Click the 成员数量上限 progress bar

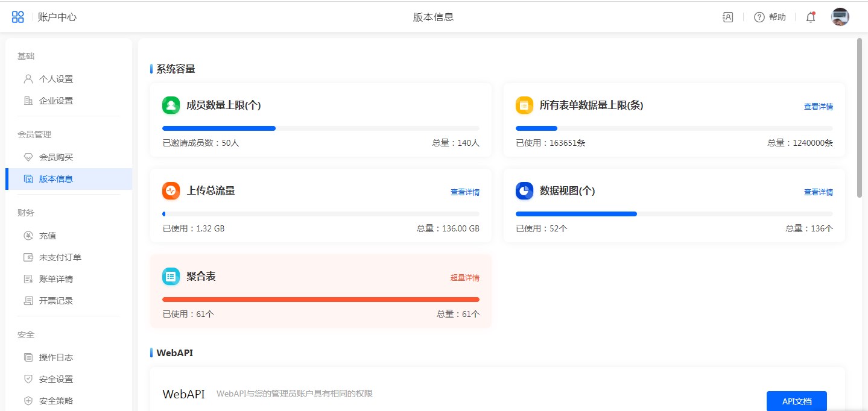(x=320, y=128)
